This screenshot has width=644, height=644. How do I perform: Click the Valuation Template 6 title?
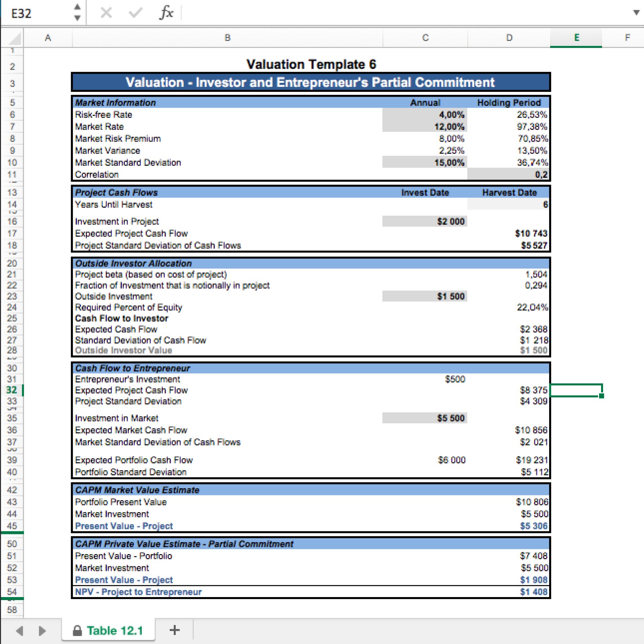(311, 64)
